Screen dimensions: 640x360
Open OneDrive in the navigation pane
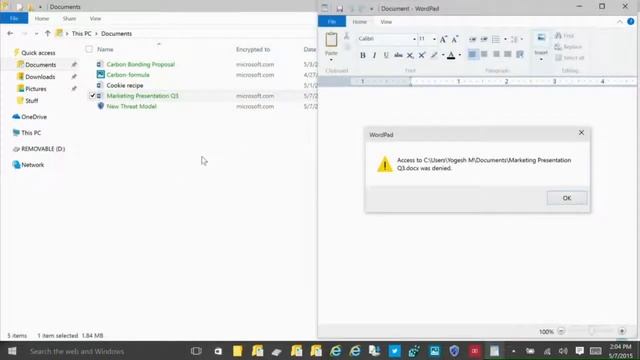point(34,117)
